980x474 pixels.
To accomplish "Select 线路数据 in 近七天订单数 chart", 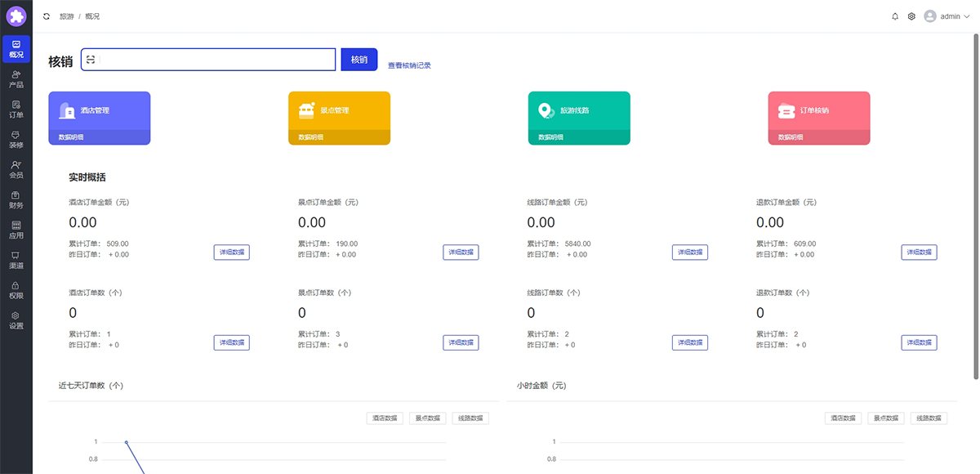I will (470, 418).
